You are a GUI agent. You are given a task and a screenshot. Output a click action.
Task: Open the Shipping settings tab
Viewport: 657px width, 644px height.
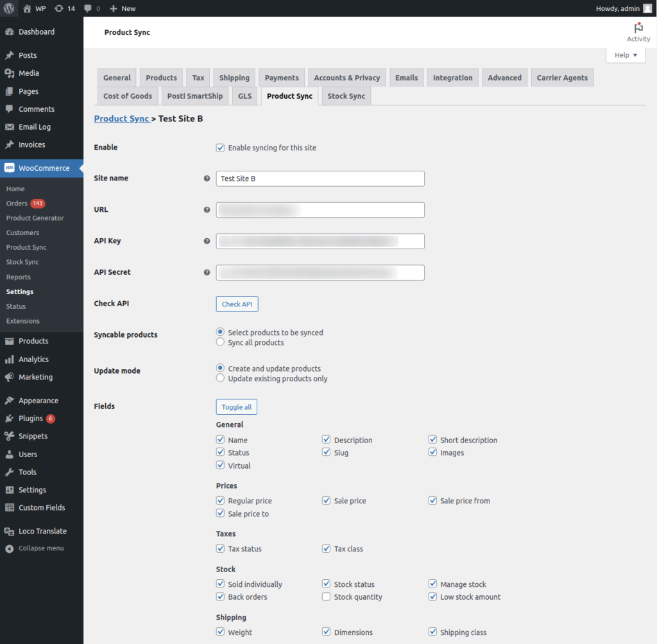(x=234, y=77)
